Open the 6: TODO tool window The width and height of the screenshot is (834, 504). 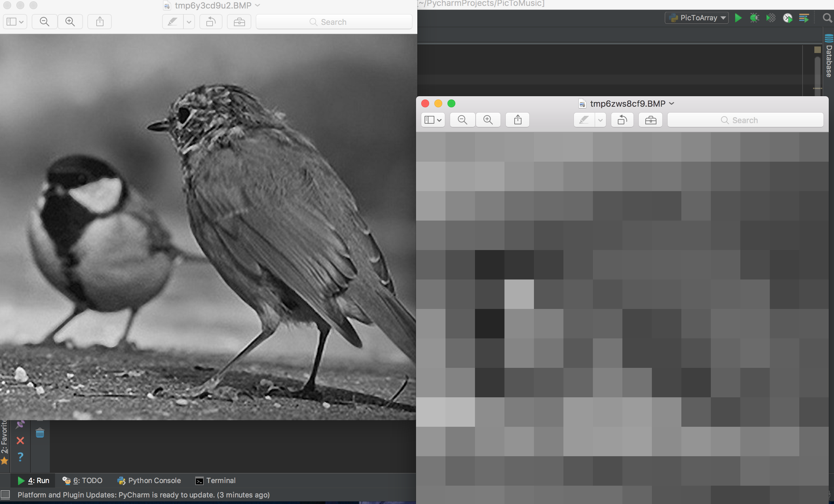[83, 480]
